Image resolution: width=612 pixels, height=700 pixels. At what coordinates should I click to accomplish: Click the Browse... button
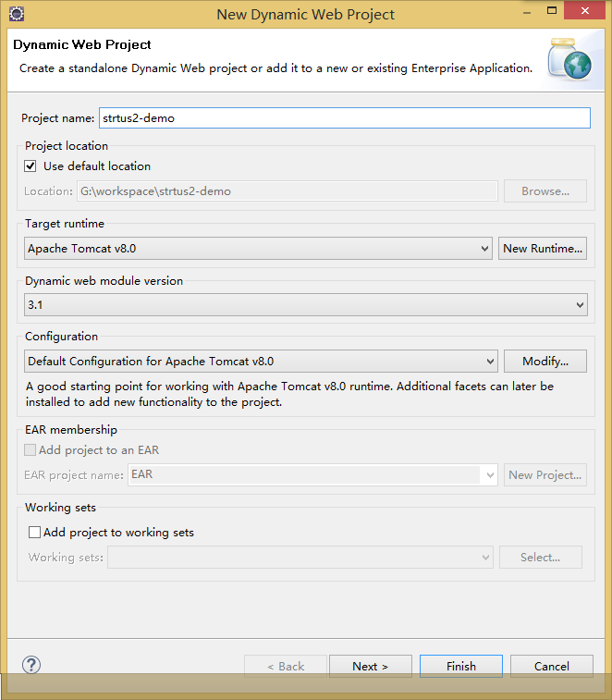coord(545,191)
